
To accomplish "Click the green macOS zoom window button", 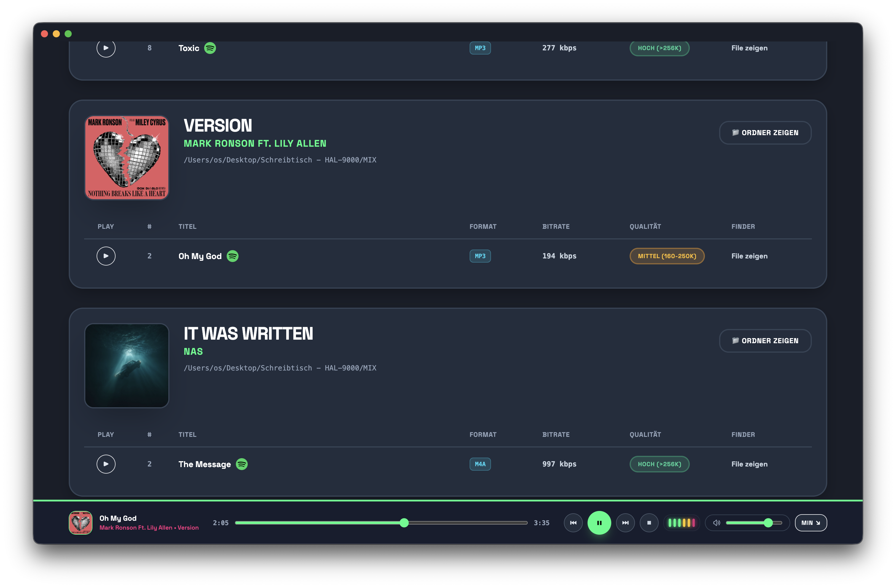I will coord(68,34).
